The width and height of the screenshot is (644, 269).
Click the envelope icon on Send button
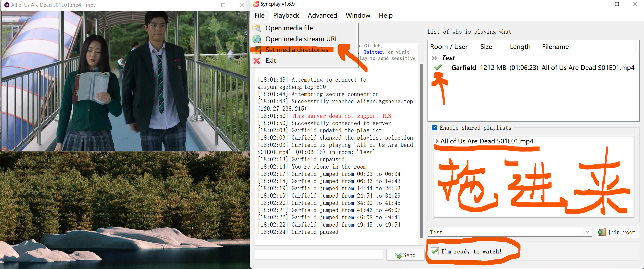[x=398, y=255]
